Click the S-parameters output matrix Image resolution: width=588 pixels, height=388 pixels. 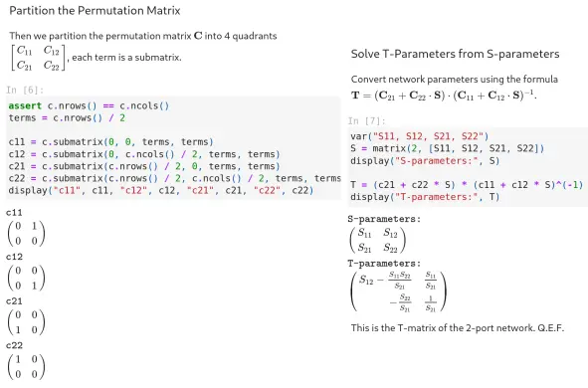[x=377, y=241]
